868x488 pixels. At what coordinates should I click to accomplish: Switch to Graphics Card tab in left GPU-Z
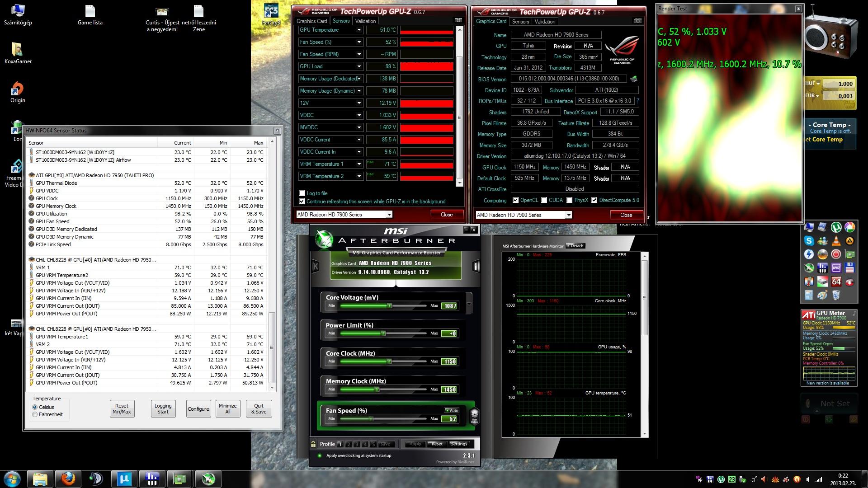point(311,21)
